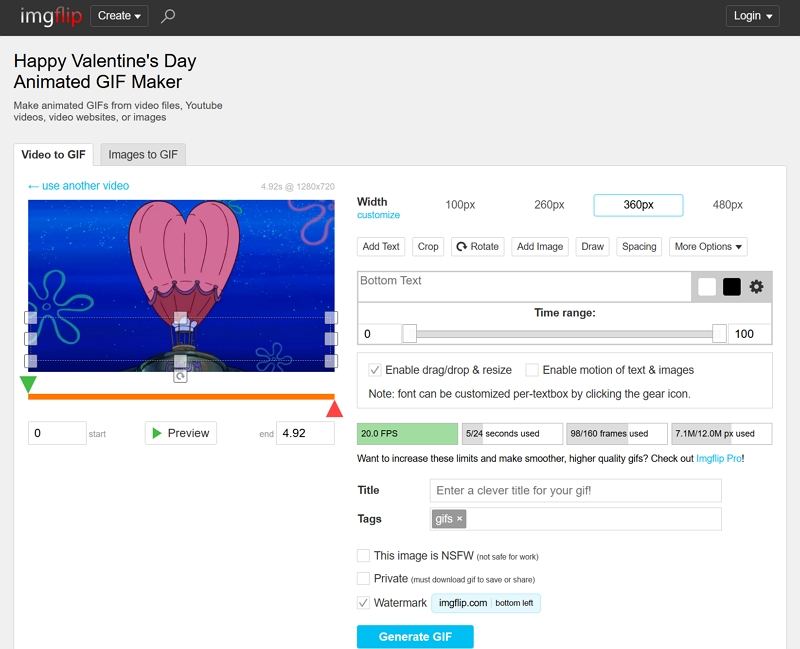Pick the black text color swatch
The image size is (800, 649).
click(734, 286)
